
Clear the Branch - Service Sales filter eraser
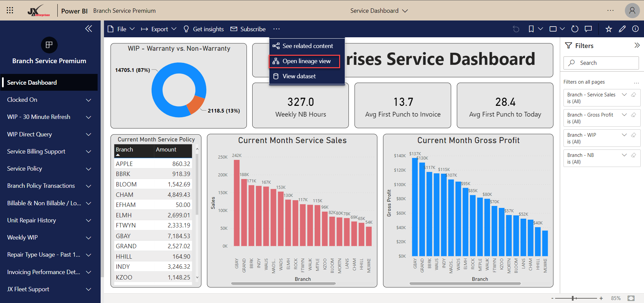point(633,95)
